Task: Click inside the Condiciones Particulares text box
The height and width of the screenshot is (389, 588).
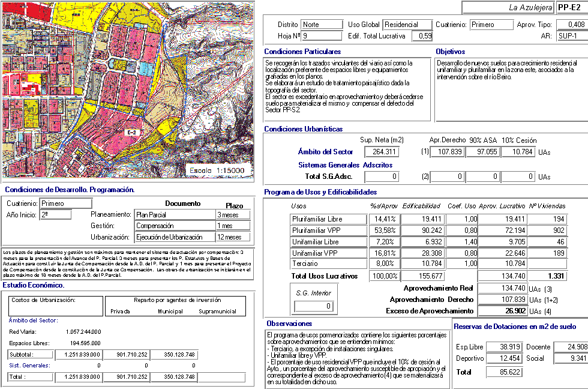Action: [x=347, y=89]
